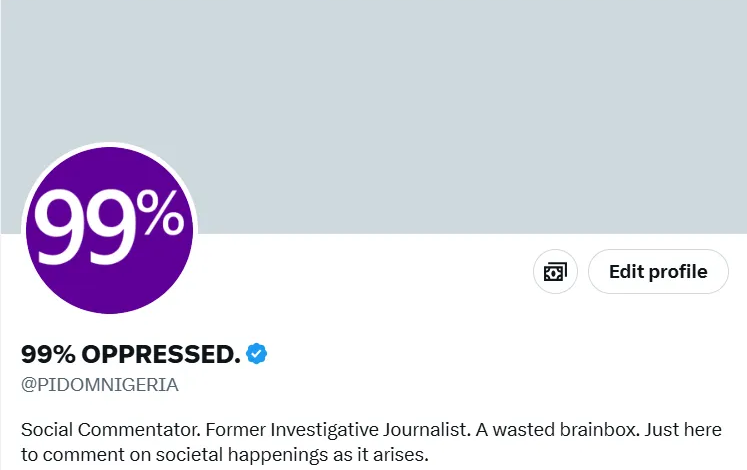Screen dimensions: 747x470
Task: Select the display name 99% OPPRESSED.
Action: [x=131, y=354]
